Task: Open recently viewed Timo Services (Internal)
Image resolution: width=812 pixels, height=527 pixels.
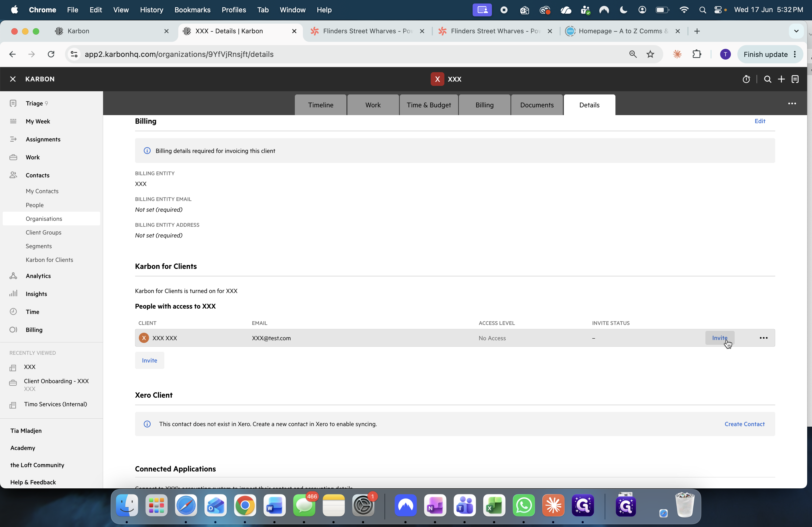Action: pyautogui.click(x=56, y=404)
